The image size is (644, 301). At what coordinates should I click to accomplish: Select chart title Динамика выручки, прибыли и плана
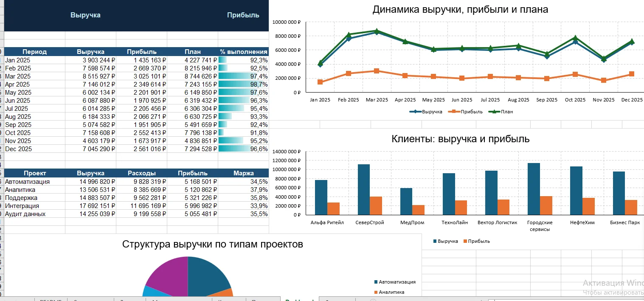click(x=460, y=9)
